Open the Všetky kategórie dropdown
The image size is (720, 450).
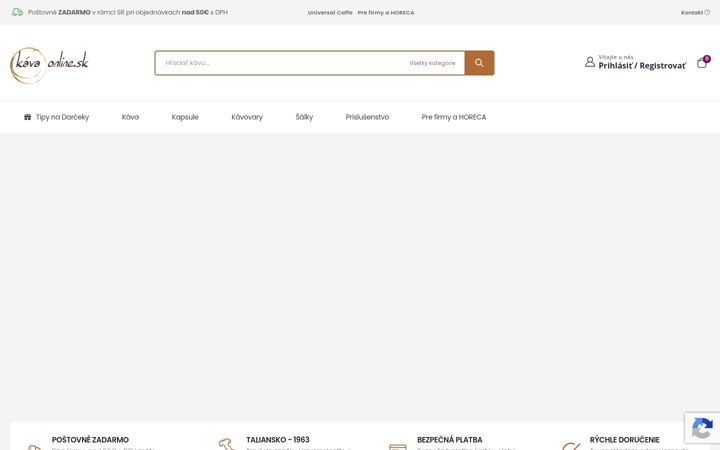point(432,63)
